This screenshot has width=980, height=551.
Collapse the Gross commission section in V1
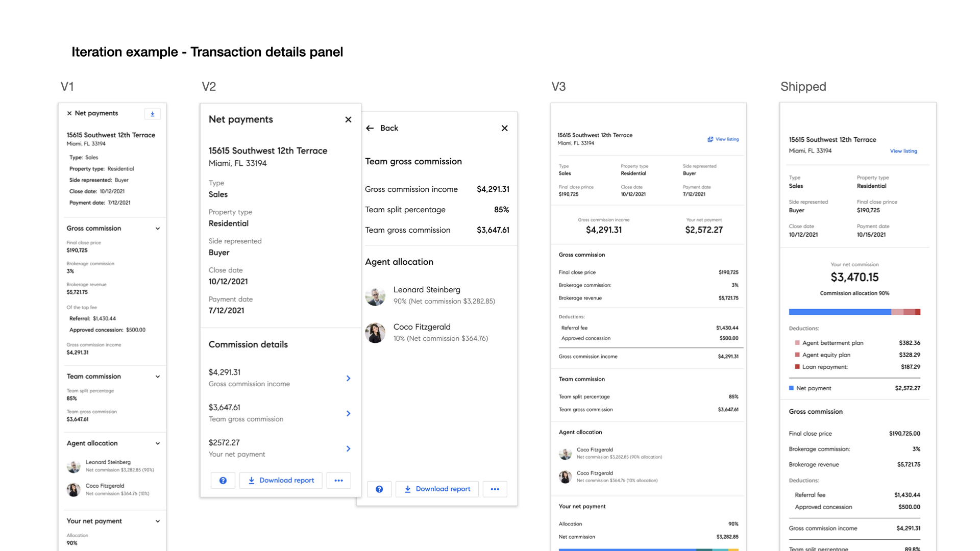(x=157, y=228)
